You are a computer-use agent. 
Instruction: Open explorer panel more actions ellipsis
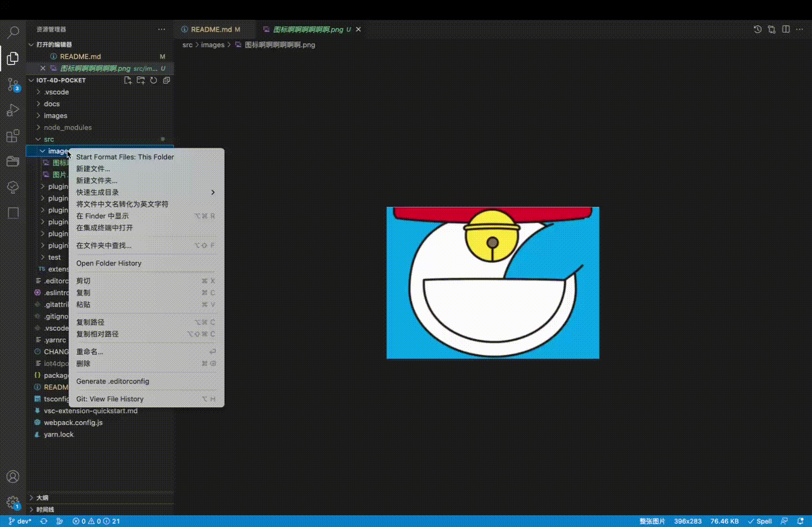pyautogui.click(x=162, y=30)
